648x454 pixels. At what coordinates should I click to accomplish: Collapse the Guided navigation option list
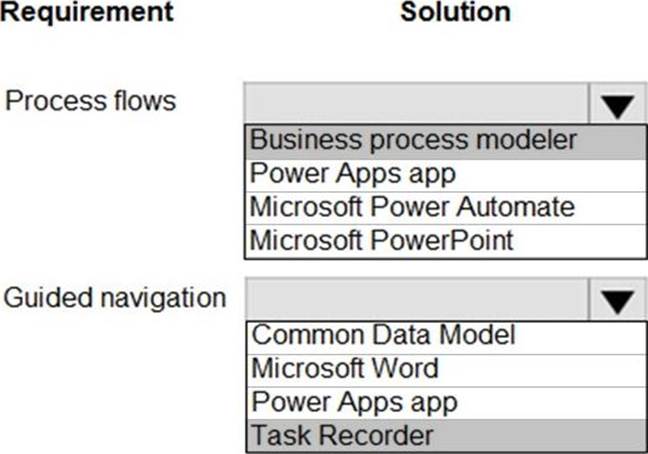[619, 299]
